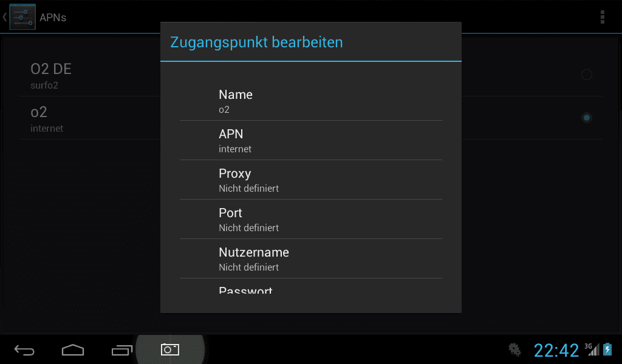Open the partially visible Passwort entry

click(x=310, y=286)
